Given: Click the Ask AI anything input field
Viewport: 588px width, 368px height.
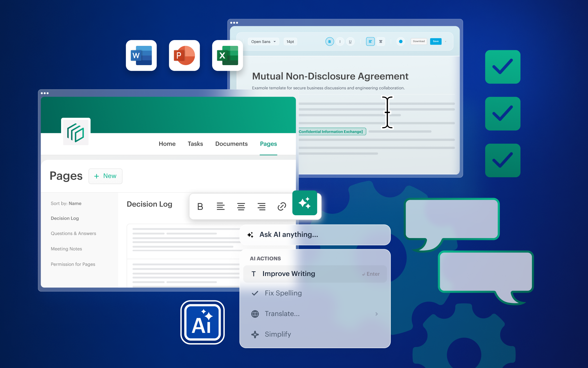Looking at the screenshot, I should 315,235.
